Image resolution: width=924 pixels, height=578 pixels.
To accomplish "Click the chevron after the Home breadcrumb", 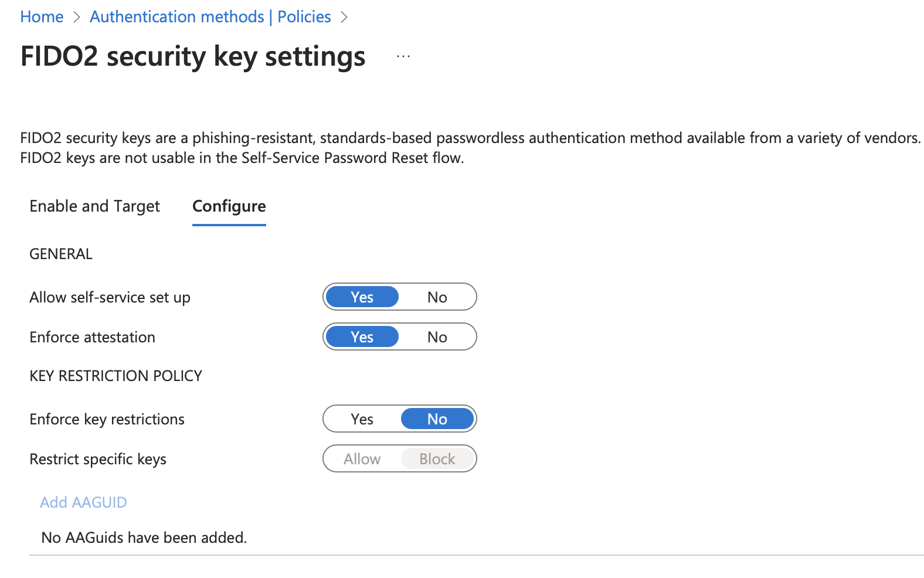I will pyautogui.click(x=77, y=17).
